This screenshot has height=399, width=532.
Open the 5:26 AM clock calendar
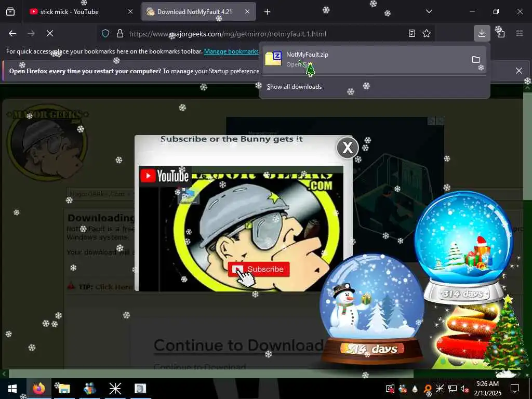pyautogui.click(x=487, y=389)
